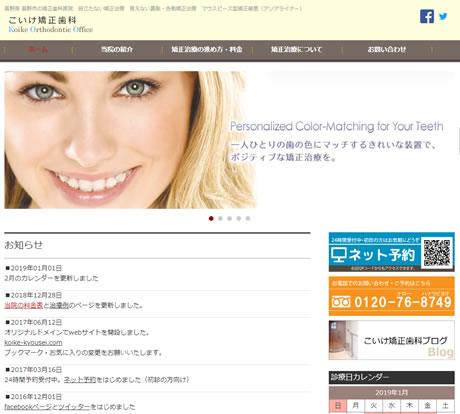This screenshot has width=460, height=414.
Task: Open the facebookページ link
Action: click(x=28, y=407)
